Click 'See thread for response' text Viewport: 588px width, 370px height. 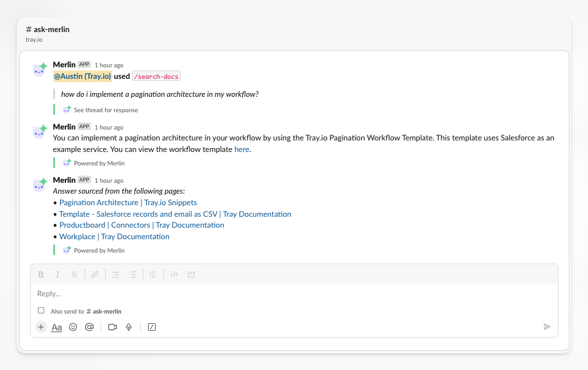coord(106,110)
